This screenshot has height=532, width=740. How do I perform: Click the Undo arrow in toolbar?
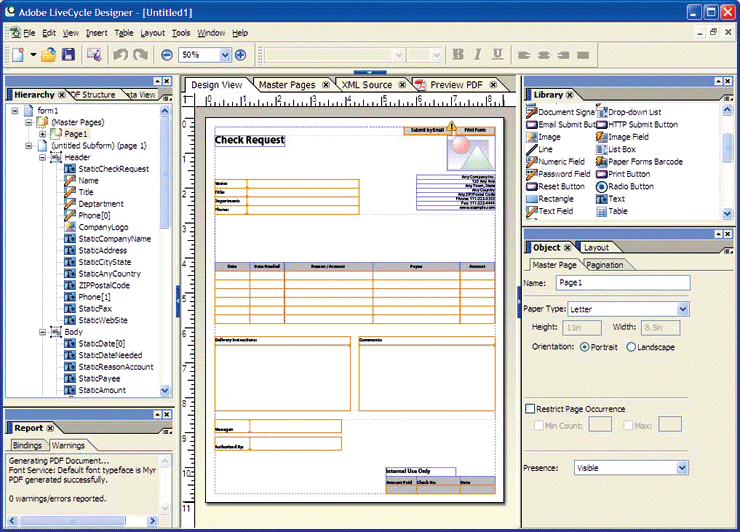[121, 55]
